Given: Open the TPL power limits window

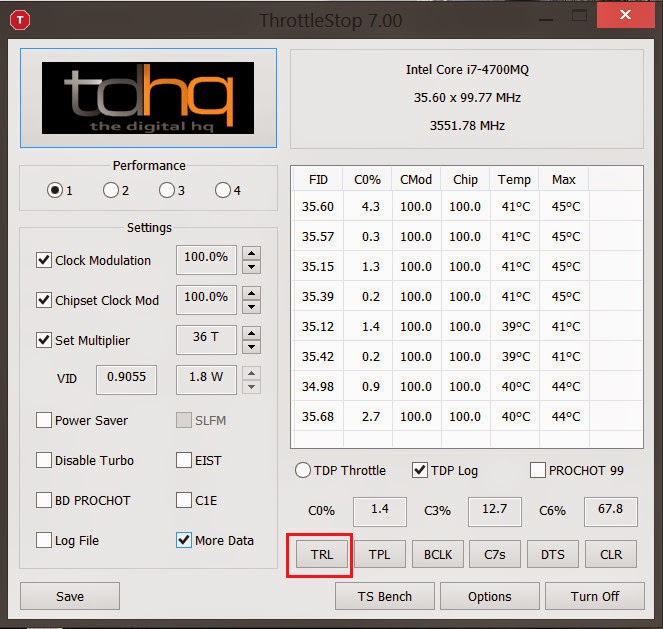Looking at the screenshot, I should click(x=379, y=554).
